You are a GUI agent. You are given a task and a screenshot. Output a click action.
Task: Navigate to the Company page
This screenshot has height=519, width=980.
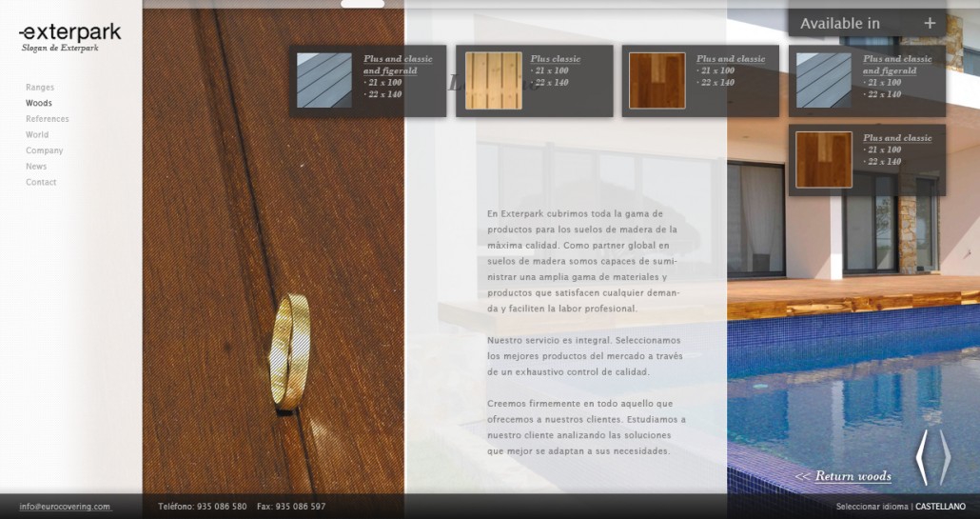point(45,150)
